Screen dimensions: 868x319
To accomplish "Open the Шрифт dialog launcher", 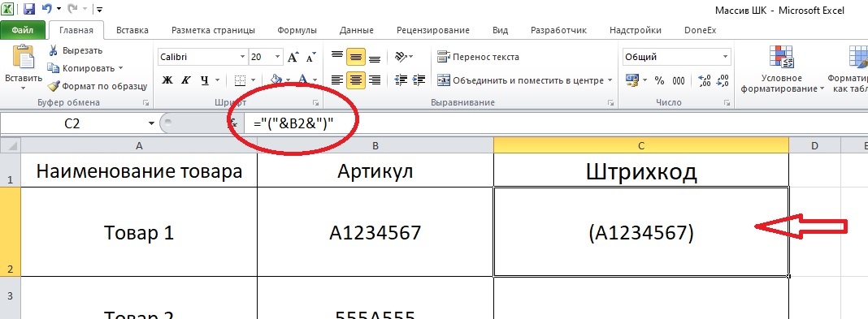I will 315,103.
